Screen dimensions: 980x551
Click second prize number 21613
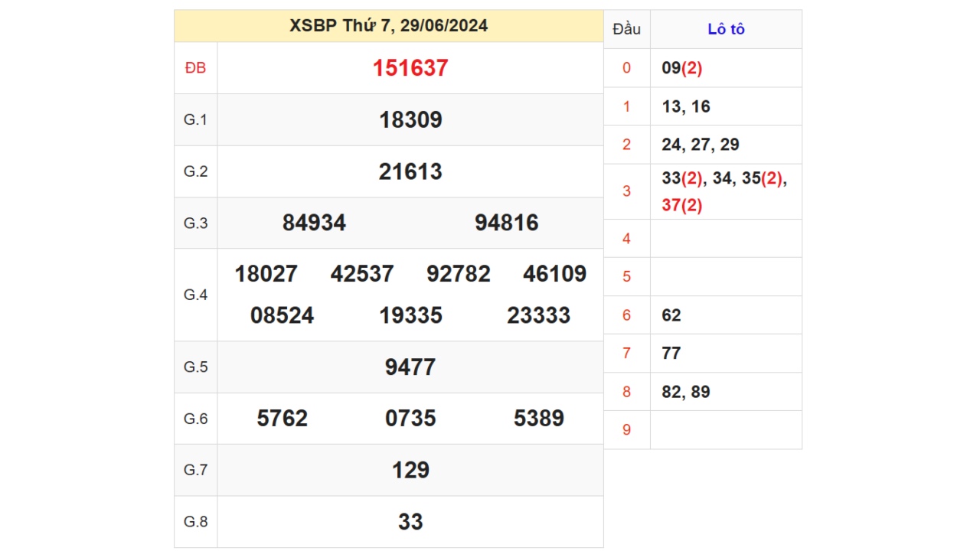pos(410,171)
